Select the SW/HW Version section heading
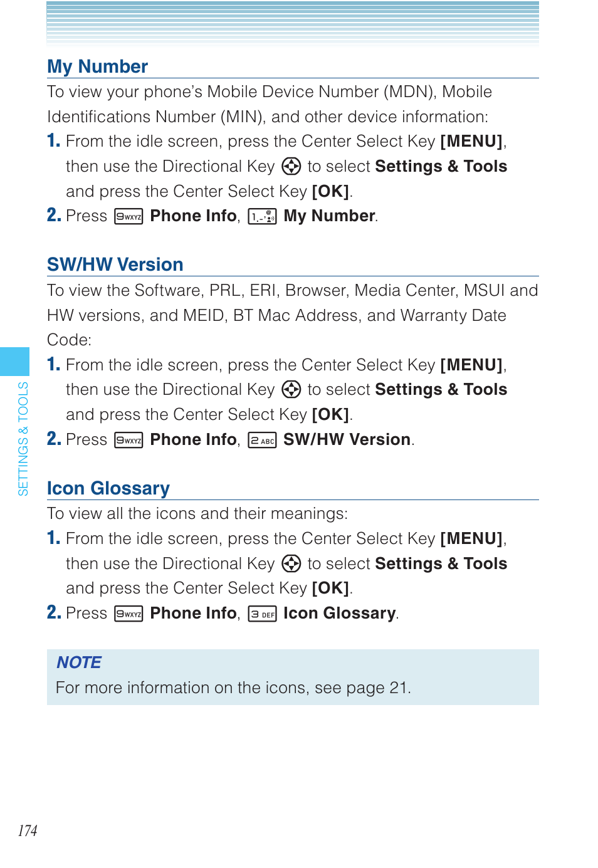 coord(115,264)
